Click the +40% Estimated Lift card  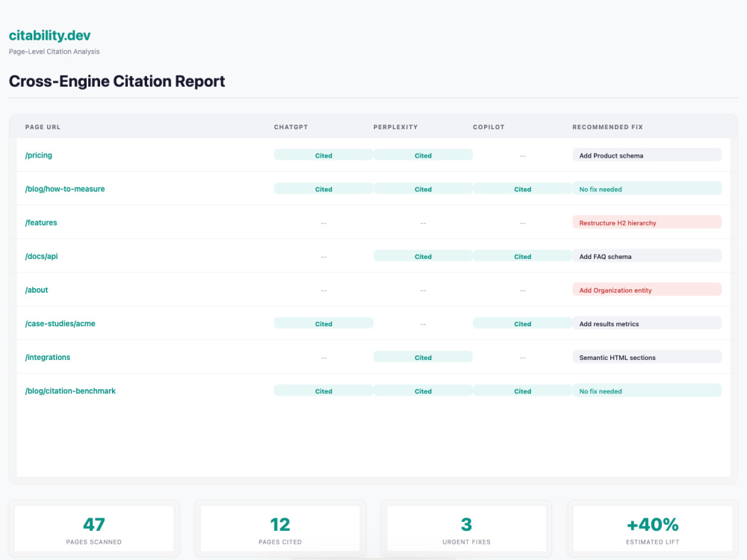[653, 529]
